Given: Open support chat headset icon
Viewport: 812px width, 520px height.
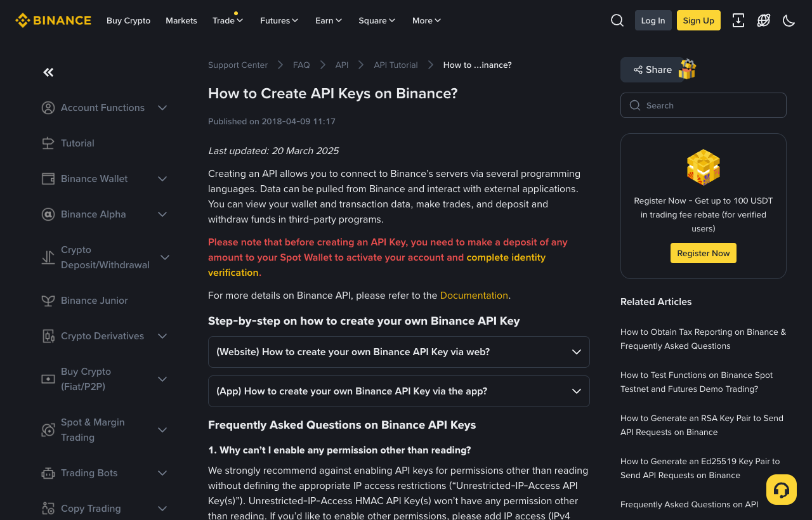Looking at the screenshot, I should (782, 490).
